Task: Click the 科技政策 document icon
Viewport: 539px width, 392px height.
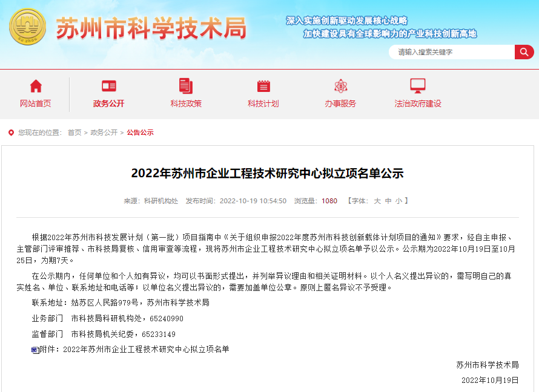Action: [186, 86]
